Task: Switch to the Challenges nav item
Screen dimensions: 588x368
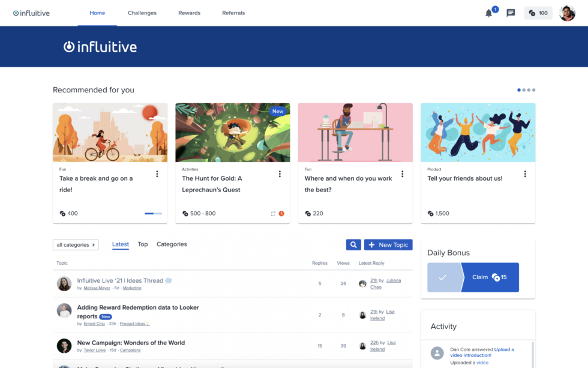Action: 142,13
